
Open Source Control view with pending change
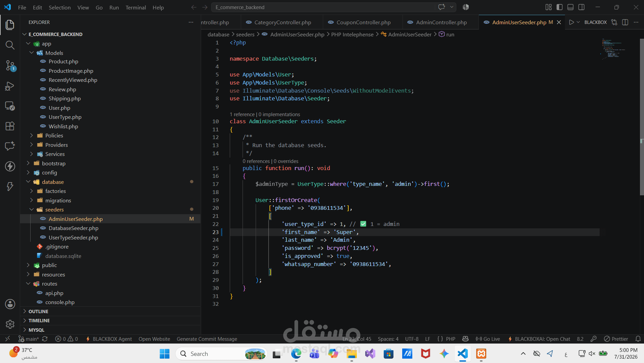(10, 66)
